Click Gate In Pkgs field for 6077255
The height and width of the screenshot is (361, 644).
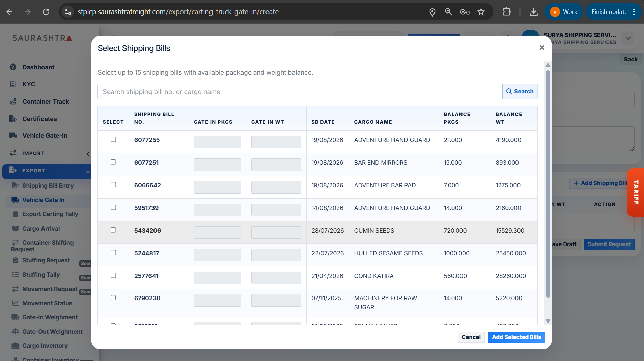pos(217,142)
